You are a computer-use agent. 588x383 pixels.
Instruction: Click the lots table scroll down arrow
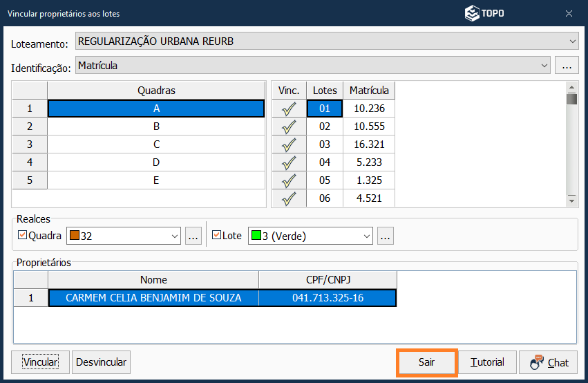click(571, 200)
